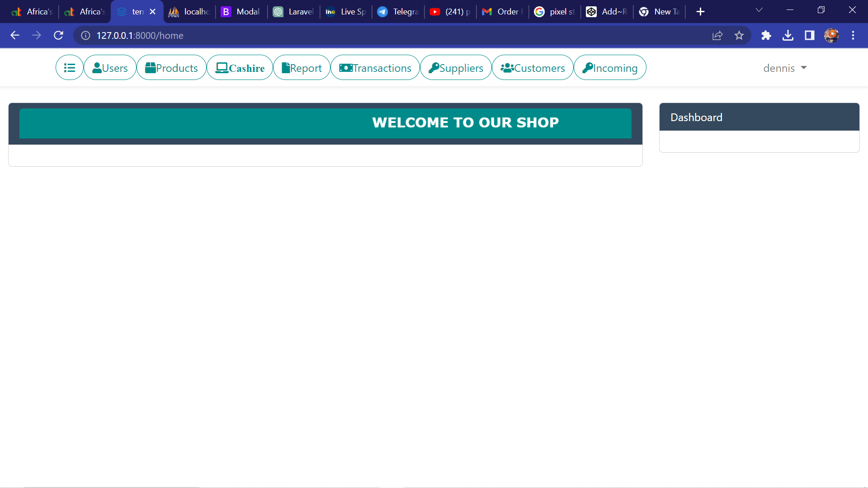Viewport: 868px width, 488px height.
Task: Switch to the Gmail Order tab
Action: (502, 12)
